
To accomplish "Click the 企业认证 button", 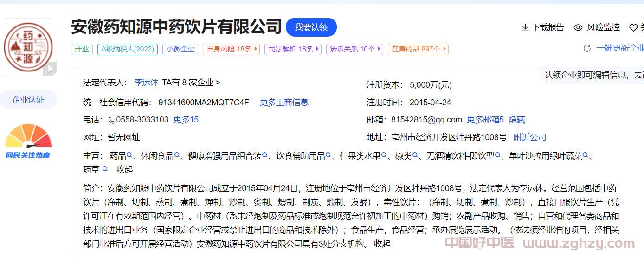I will (28, 100).
